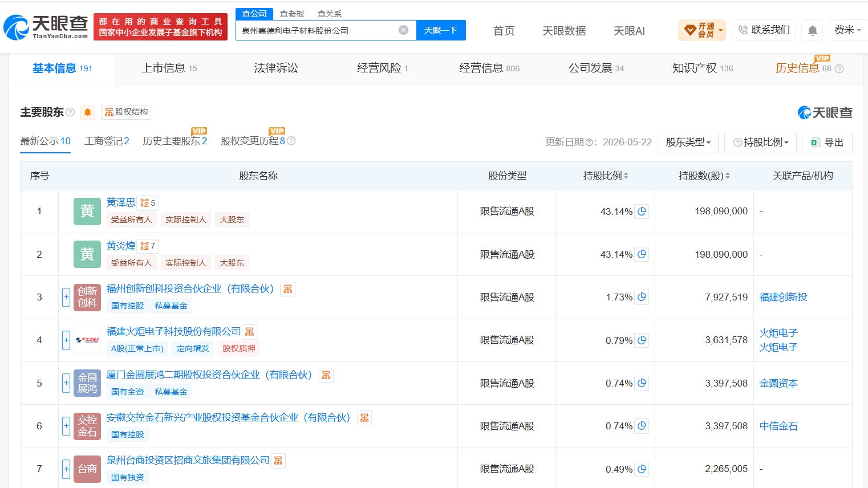This screenshot has height=488, width=868.
Task: Open the 法律诉讼 tab
Action: (276, 68)
